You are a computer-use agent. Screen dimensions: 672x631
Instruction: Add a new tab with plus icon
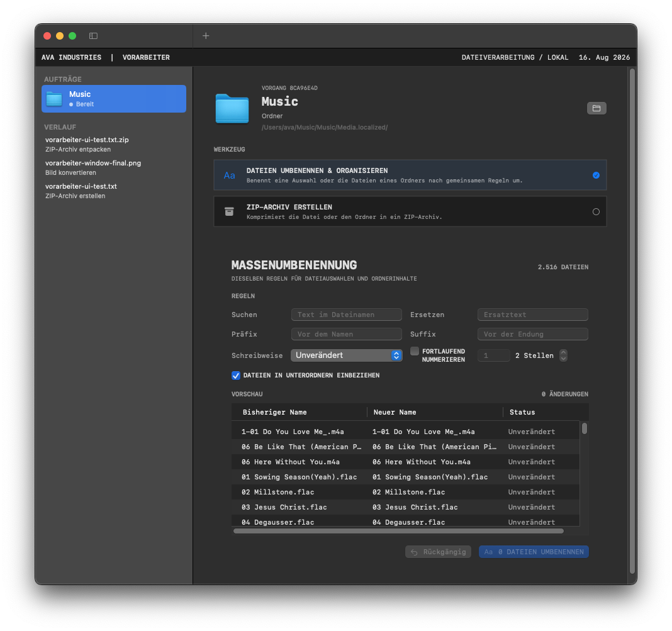pyautogui.click(x=206, y=36)
